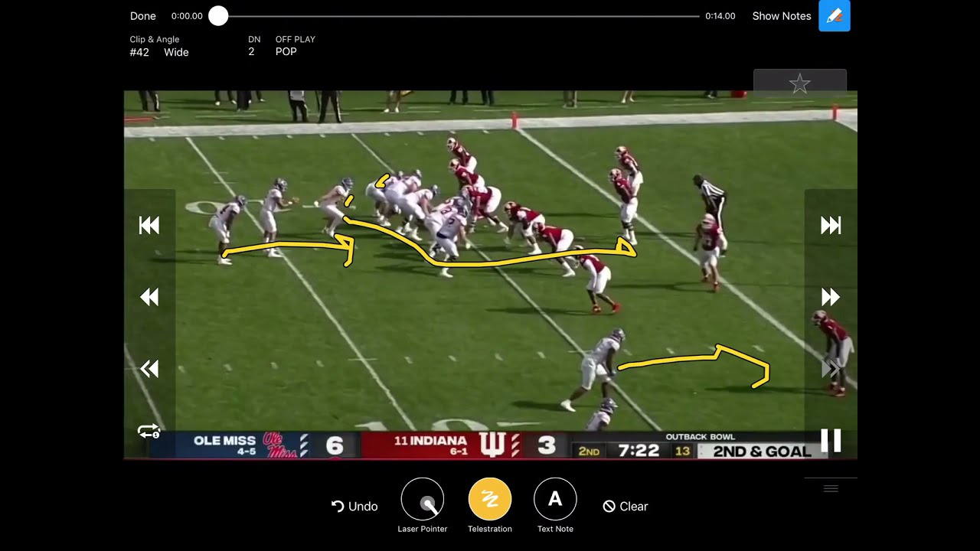This screenshot has height=551, width=980.
Task: Step back slowly with outlined rewind icon
Action: 149,369
